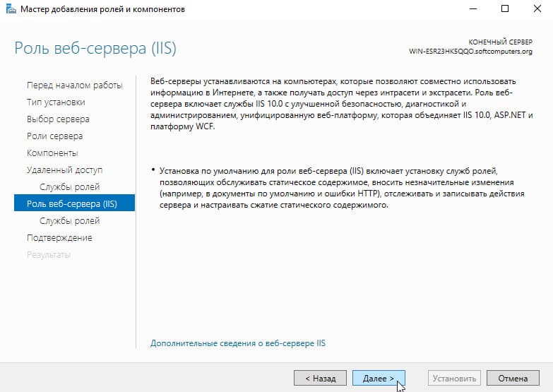
Task: Click the intro paragraph starting 'Веб-серверы устанавливаются'
Action: pyautogui.click(x=341, y=104)
